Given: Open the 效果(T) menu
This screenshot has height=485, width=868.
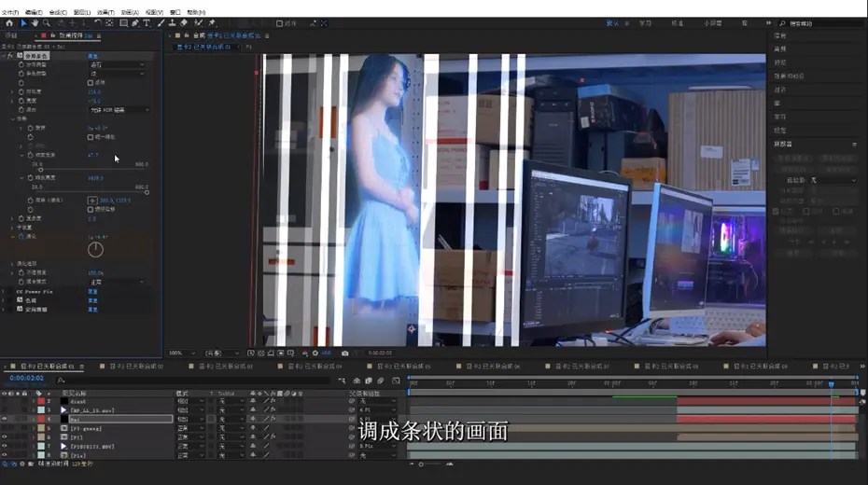Looking at the screenshot, I should pos(105,12).
